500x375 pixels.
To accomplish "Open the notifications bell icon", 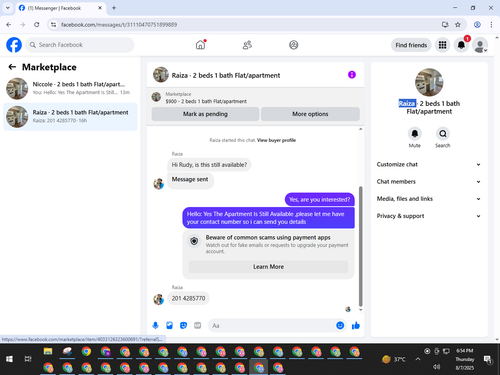I will (x=461, y=45).
